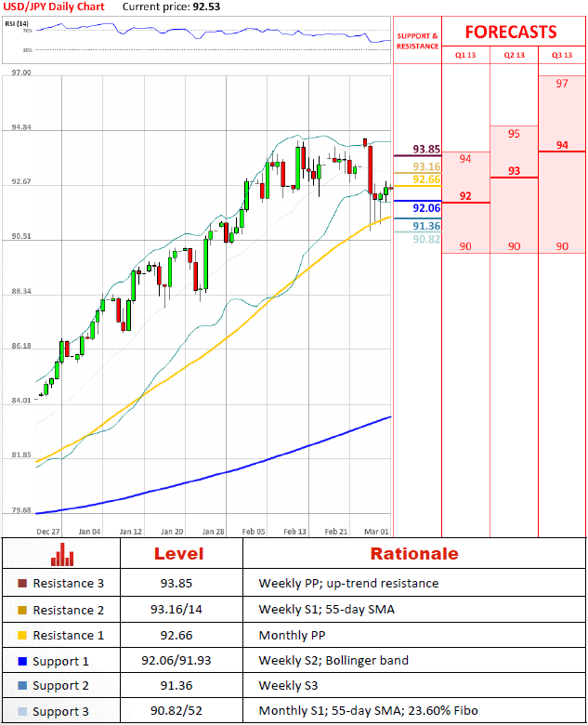Viewport: 588px width, 725px height.
Task: Select the Q2 13 forecast column header
Action: [x=514, y=55]
